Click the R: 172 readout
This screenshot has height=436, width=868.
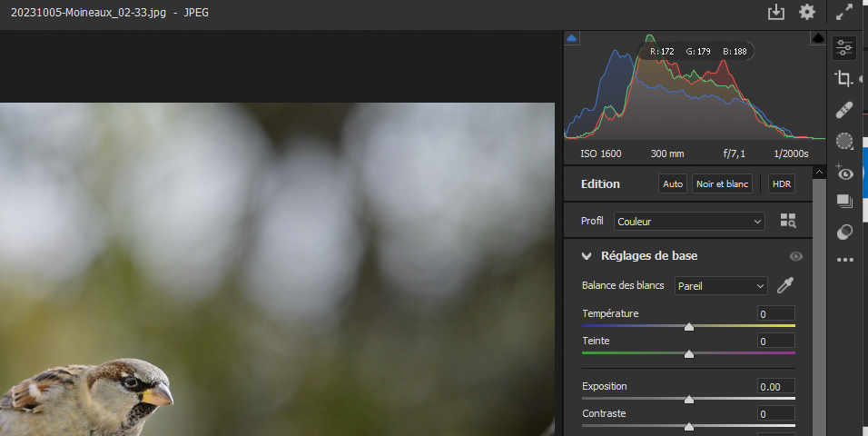point(662,52)
